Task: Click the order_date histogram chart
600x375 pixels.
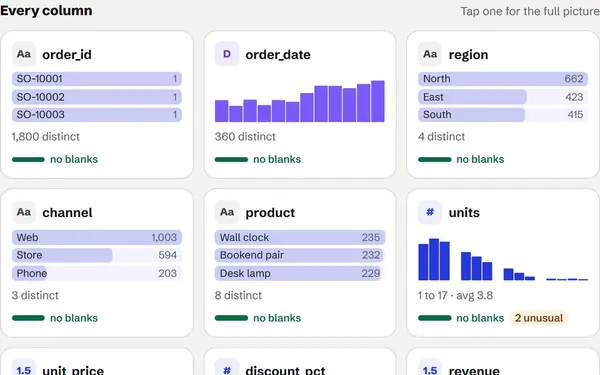Action: pyautogui.click(x=300, y=101)
